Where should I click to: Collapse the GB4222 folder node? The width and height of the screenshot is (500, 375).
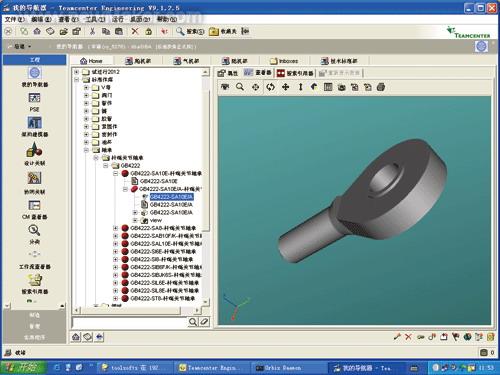coord(106,166)
